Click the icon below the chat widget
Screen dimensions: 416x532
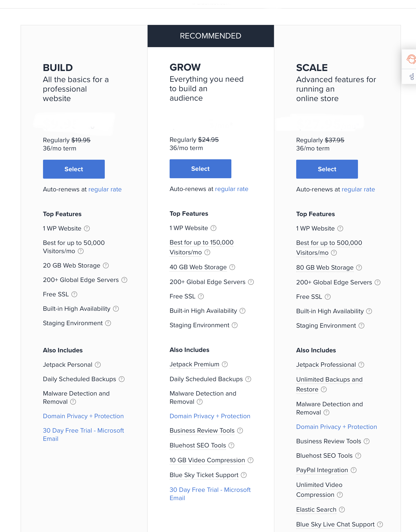tap(412, 77)
